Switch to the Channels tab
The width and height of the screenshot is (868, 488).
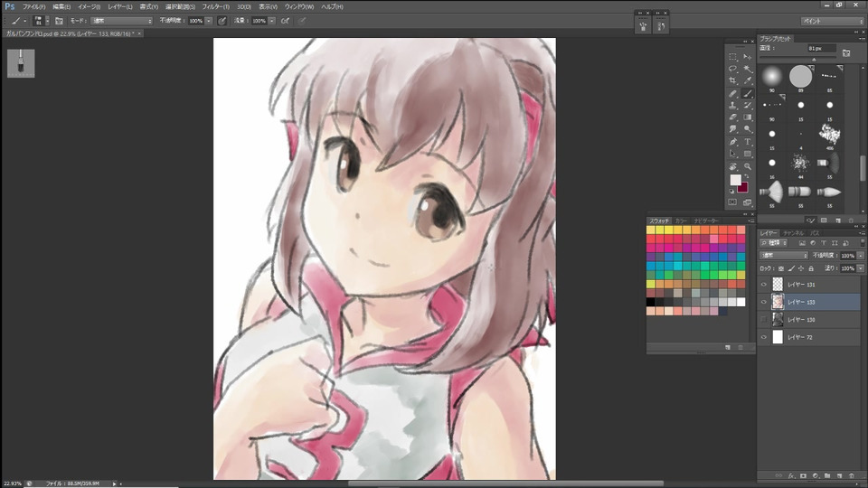[794, 233]
